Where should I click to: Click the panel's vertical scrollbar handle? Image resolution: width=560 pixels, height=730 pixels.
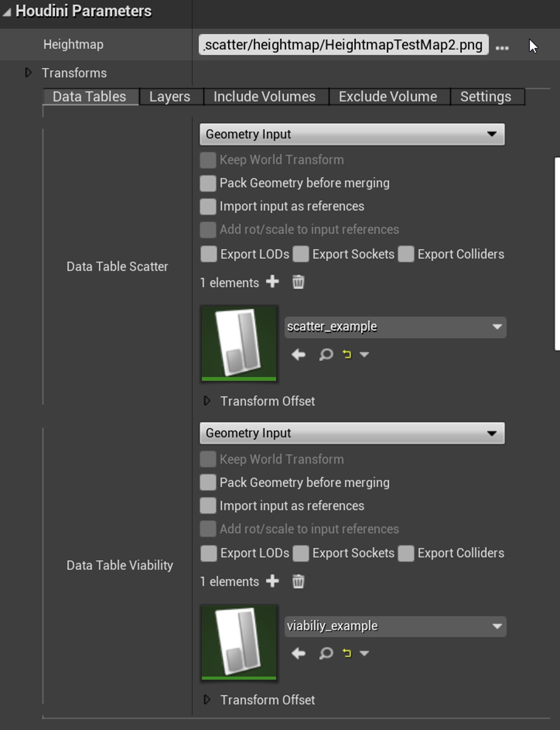click(x=557, y=254)
